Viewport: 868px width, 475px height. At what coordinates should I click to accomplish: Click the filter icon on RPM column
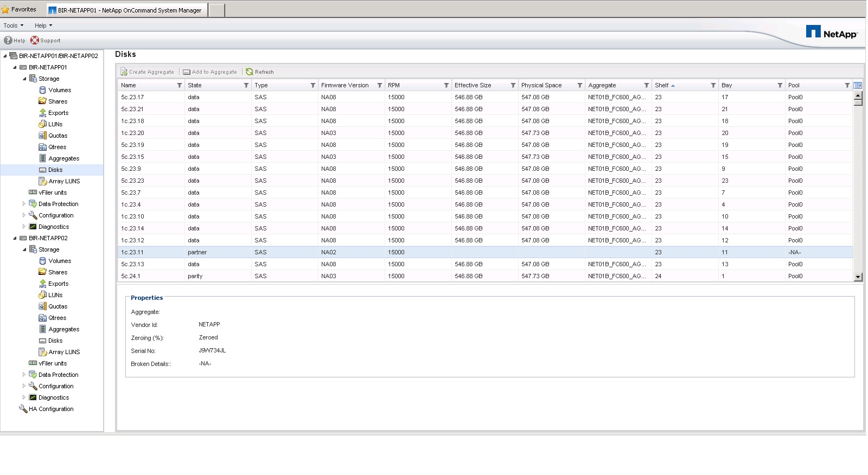[x=446, y=85]
